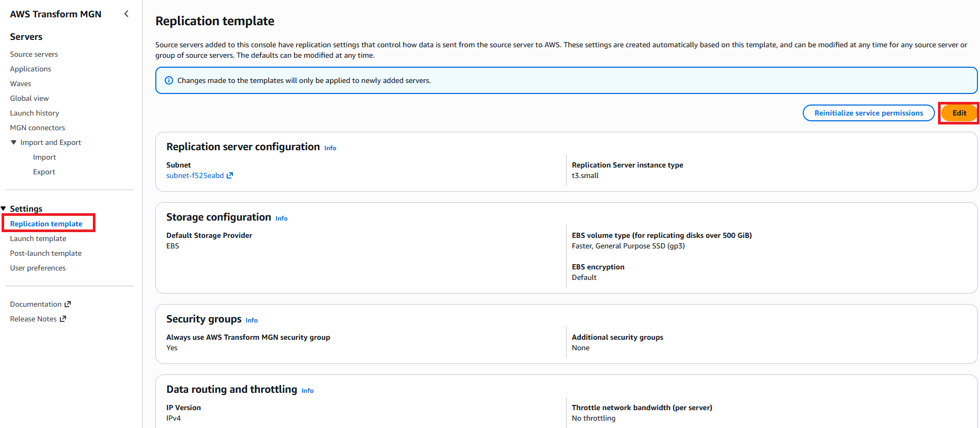The image size is (980, 428).
Task: Click the Edit button
Action: pyautogui.click(x=959, y=113)
